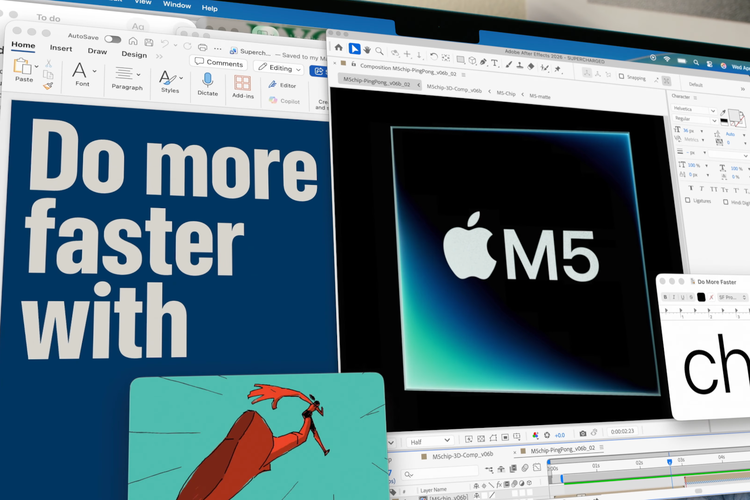Open the SF Pro font dropdown
The image size is (750, 500).
coord(732,297)
